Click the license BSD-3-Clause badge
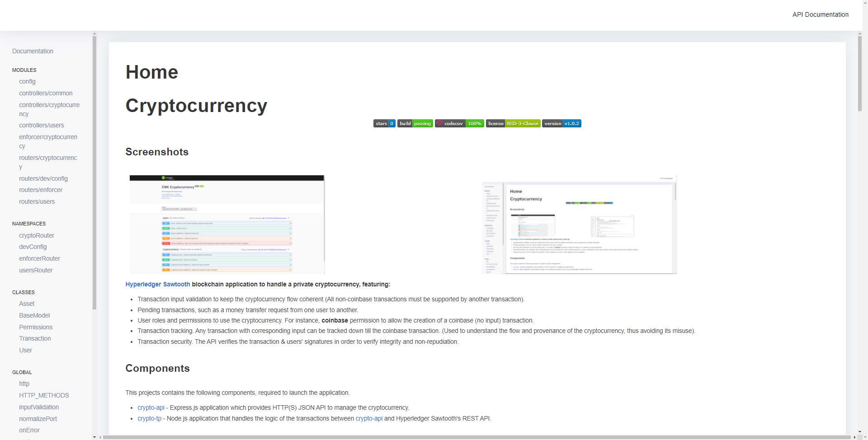 (513, 123)
